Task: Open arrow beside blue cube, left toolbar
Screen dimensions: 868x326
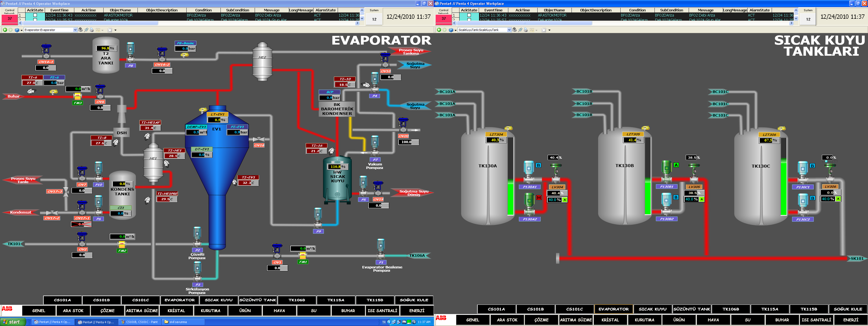Action: click(x=22, y=30)
